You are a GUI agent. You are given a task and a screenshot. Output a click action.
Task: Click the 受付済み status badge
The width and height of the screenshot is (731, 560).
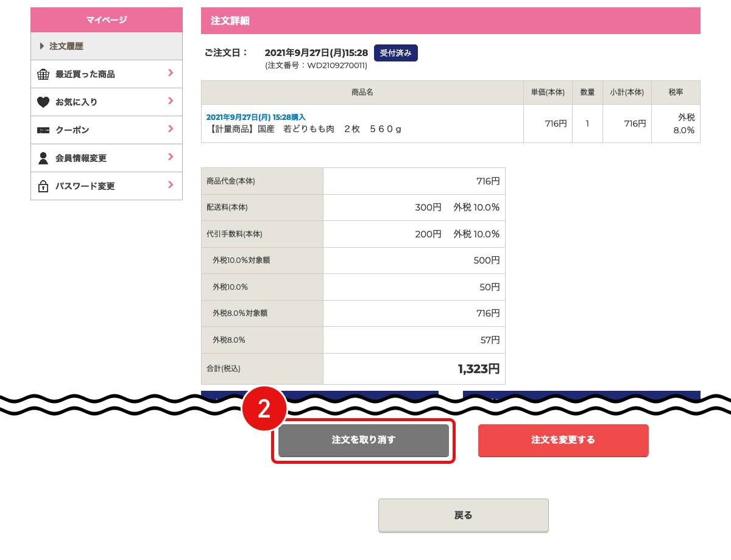[395, 53]
